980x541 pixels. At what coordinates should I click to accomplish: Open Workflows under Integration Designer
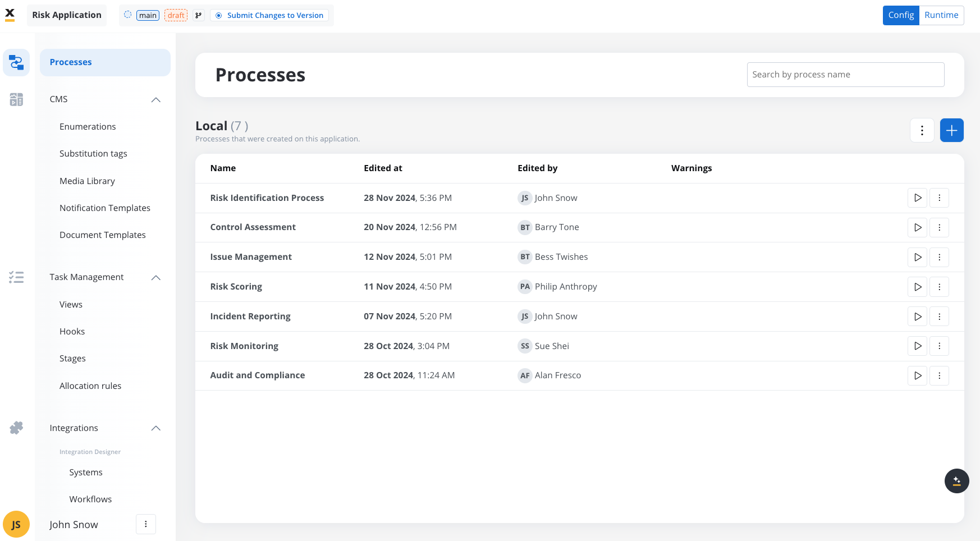tap(90, 499)
